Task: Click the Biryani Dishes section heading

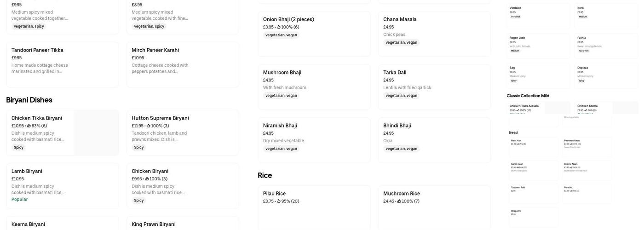Action: [29, 100]
